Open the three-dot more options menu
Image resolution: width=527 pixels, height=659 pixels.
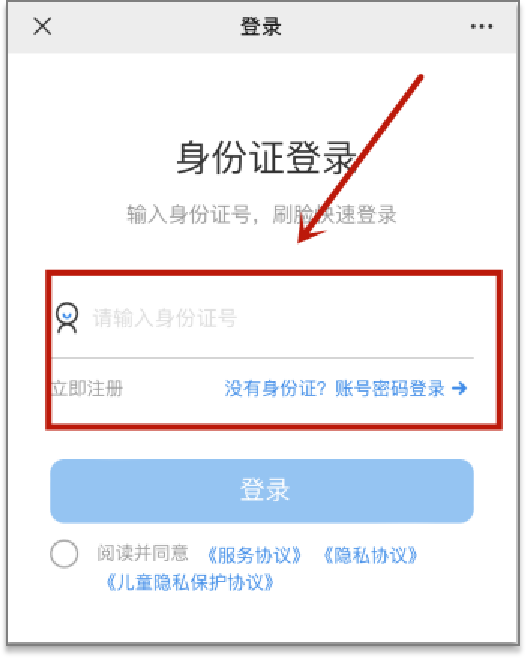point(482,26)
